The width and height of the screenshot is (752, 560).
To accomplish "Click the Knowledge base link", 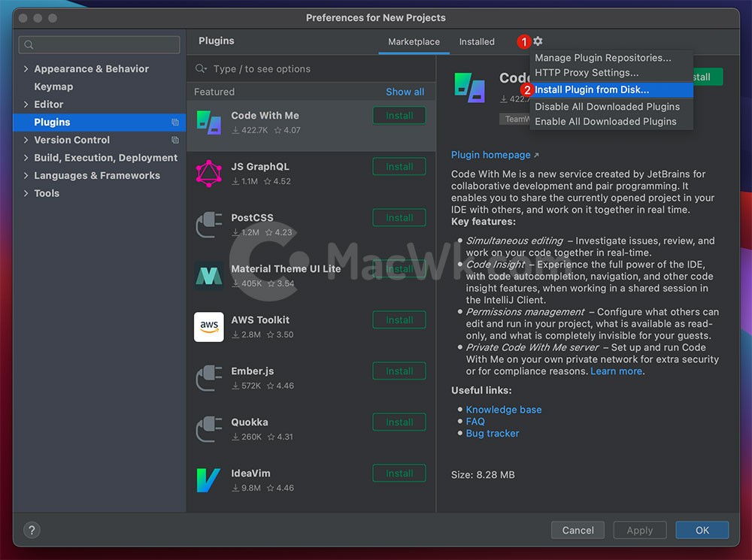I will pos(503,410).
